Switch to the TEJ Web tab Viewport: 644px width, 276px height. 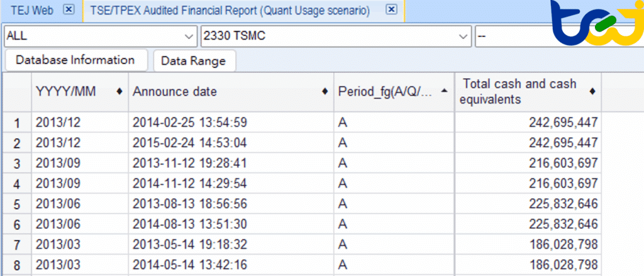30,11
